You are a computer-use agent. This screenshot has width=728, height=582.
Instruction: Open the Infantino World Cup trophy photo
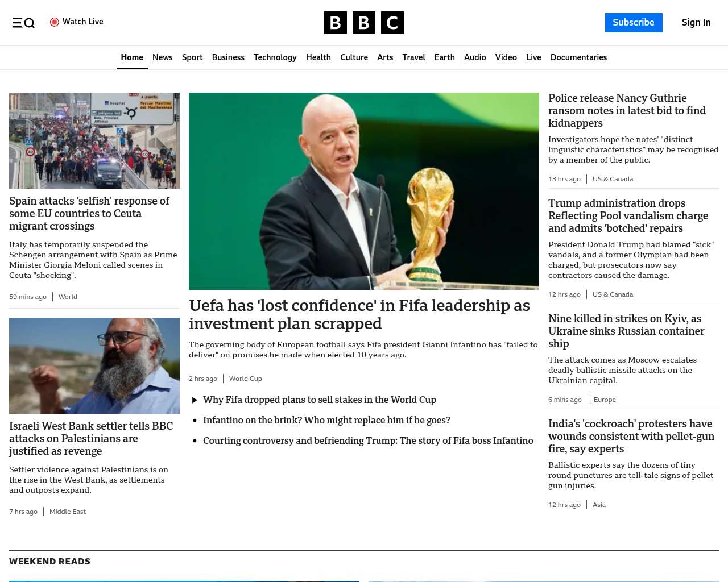pos(364,191)
